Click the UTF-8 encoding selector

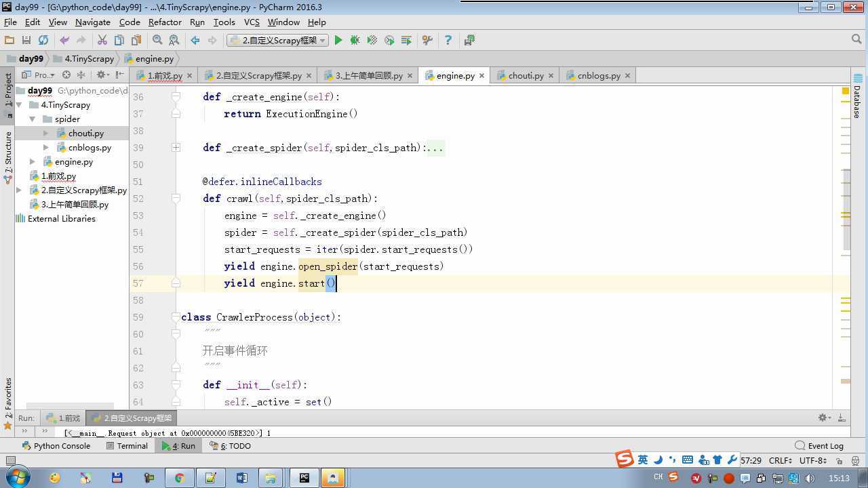coord(813,460)
